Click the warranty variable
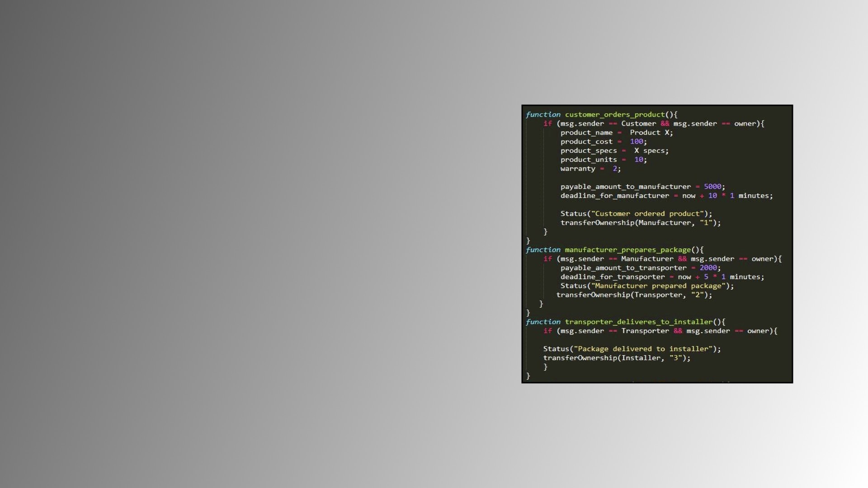 [x=578, y=169]
